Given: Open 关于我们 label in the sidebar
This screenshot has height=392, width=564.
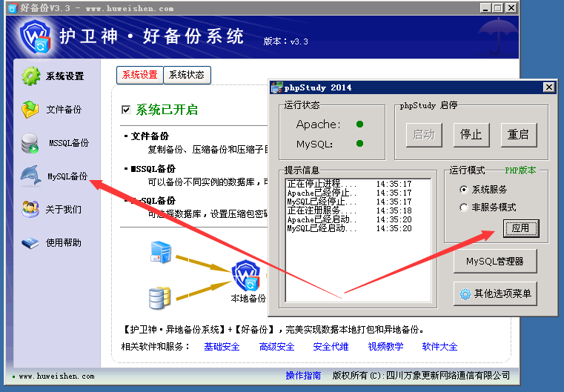Looking at the screenshot, I should [x=63, y=209].
